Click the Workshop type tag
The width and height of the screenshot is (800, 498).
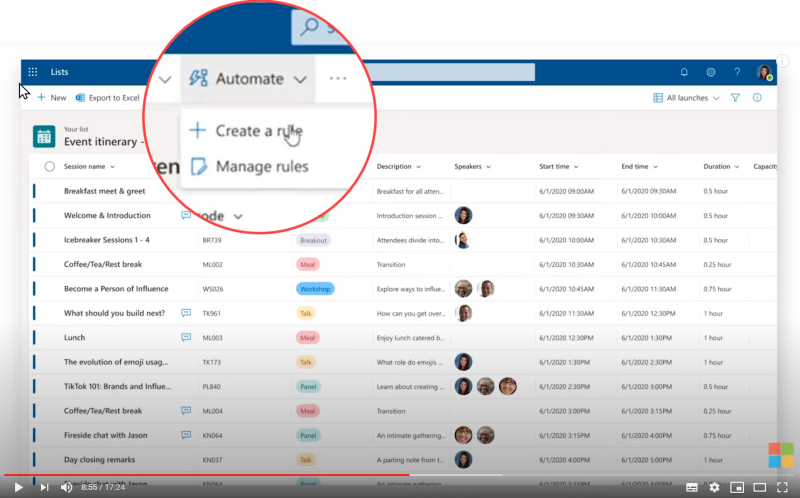pyautogui.click(x=315, y=289)
